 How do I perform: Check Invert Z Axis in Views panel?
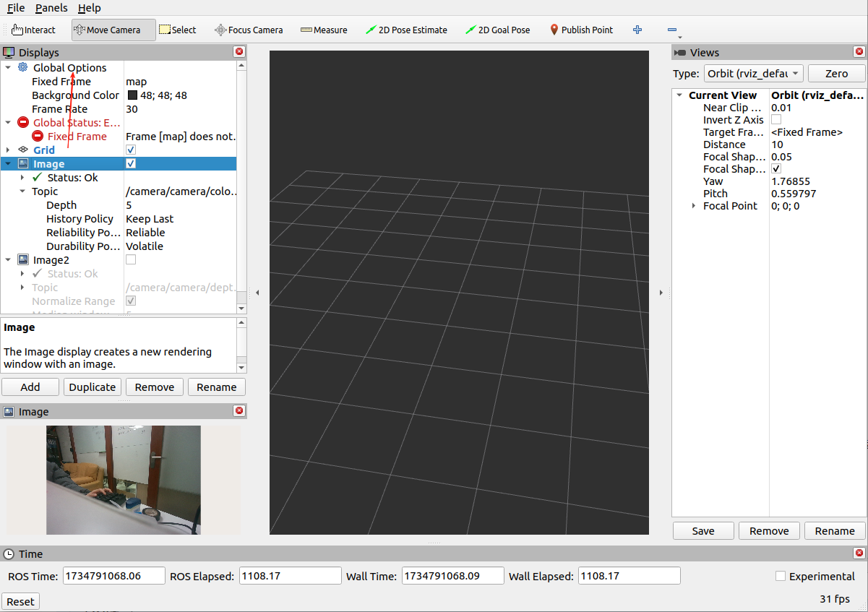[x=776, y=119]
